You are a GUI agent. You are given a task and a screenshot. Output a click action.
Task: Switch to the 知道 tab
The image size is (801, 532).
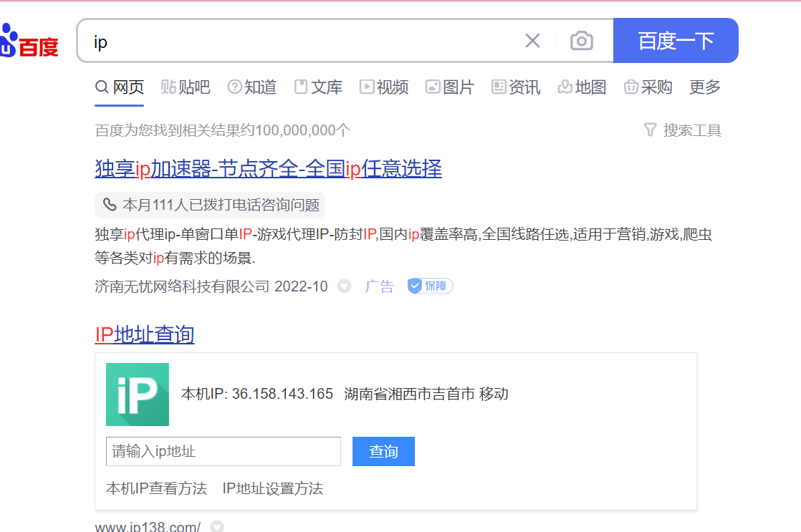(252, 87)
